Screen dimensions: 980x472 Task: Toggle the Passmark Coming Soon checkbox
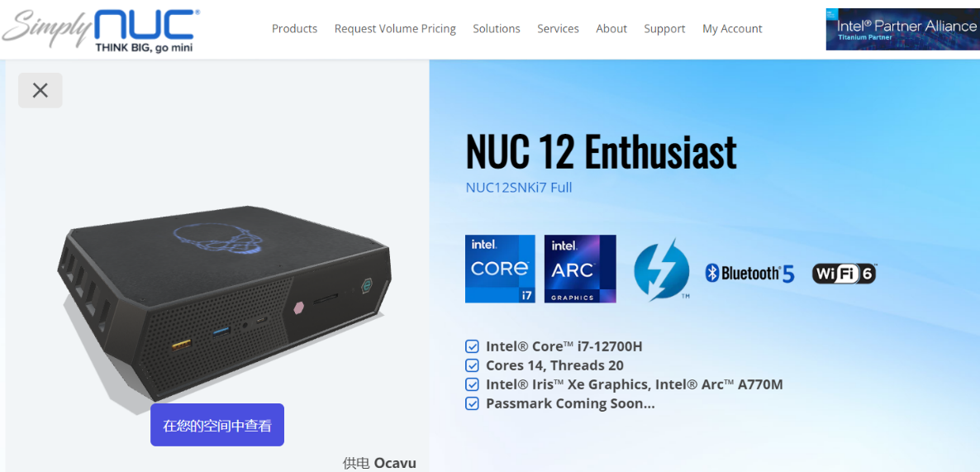click(x=472, y=403)
